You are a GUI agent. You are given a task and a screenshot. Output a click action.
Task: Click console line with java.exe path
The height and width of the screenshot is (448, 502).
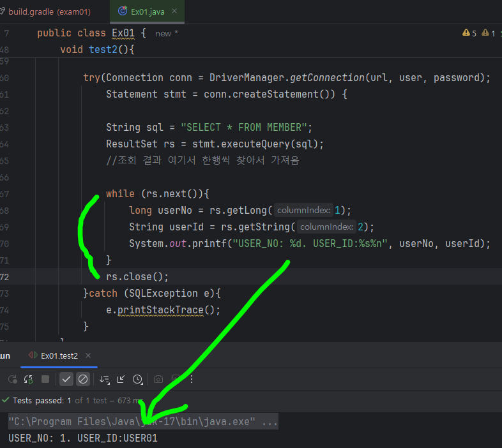pos(143,421)
